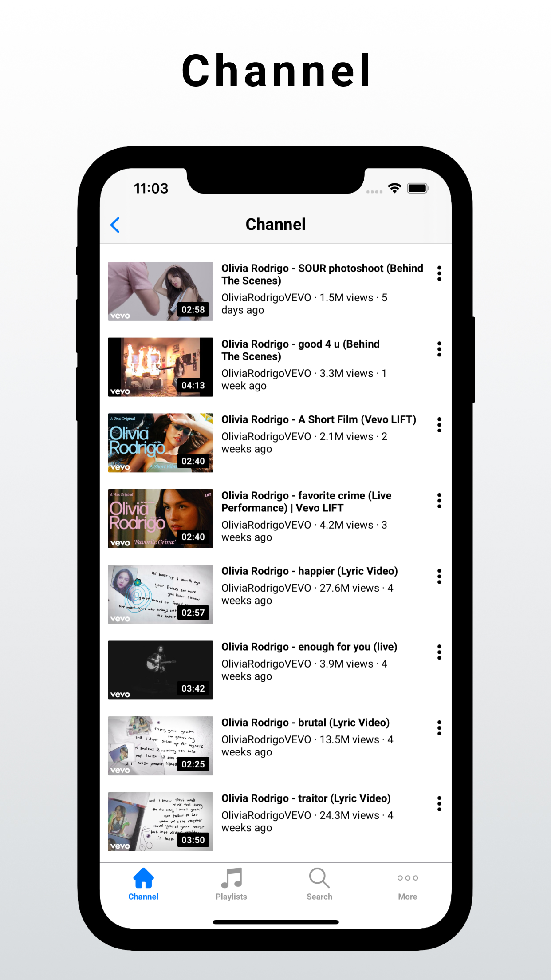Play brutal lyric thumbnail 02:25
Viewport: 551px width, 980px height.
click(160, 746)
